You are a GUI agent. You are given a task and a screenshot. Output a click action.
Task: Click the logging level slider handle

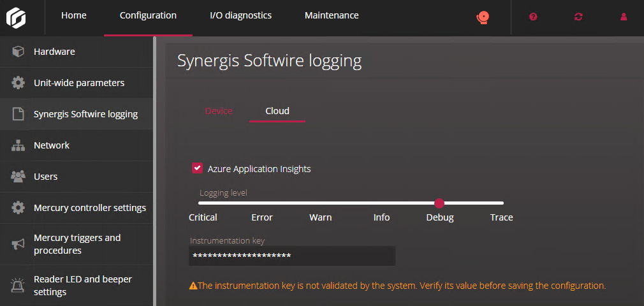click(x=439, y=203)
